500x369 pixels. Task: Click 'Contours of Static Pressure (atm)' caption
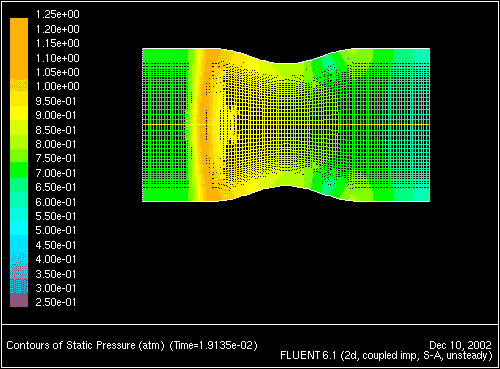85,345
